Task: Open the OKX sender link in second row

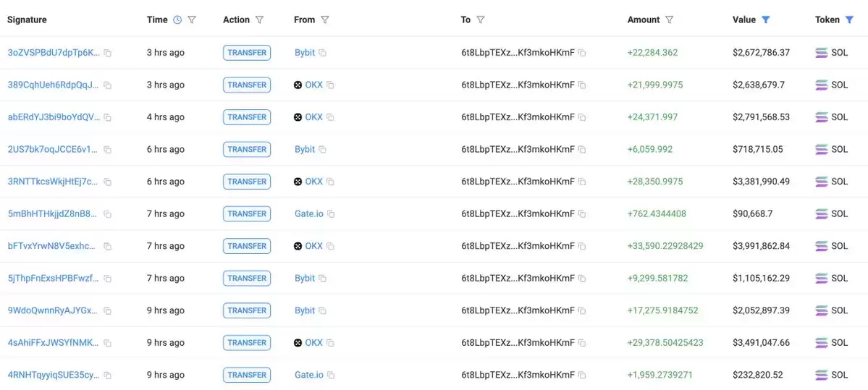Action: (x=314, y=85)
